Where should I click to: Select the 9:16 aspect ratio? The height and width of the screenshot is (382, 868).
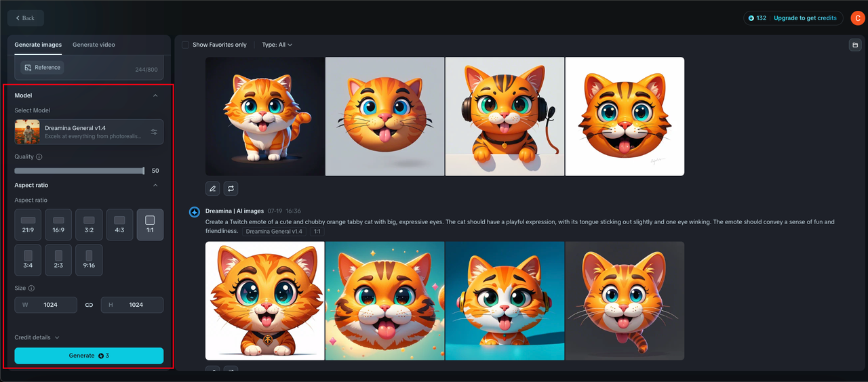89,260
